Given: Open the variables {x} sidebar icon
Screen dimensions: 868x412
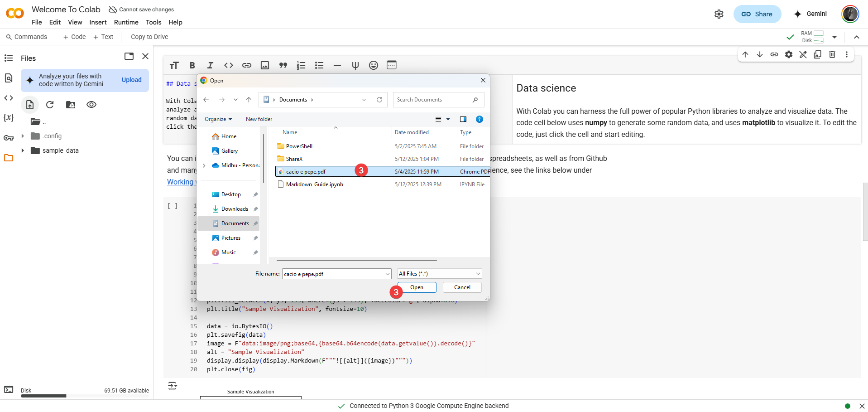Looking at the screenshot, I should click(9, 117).
